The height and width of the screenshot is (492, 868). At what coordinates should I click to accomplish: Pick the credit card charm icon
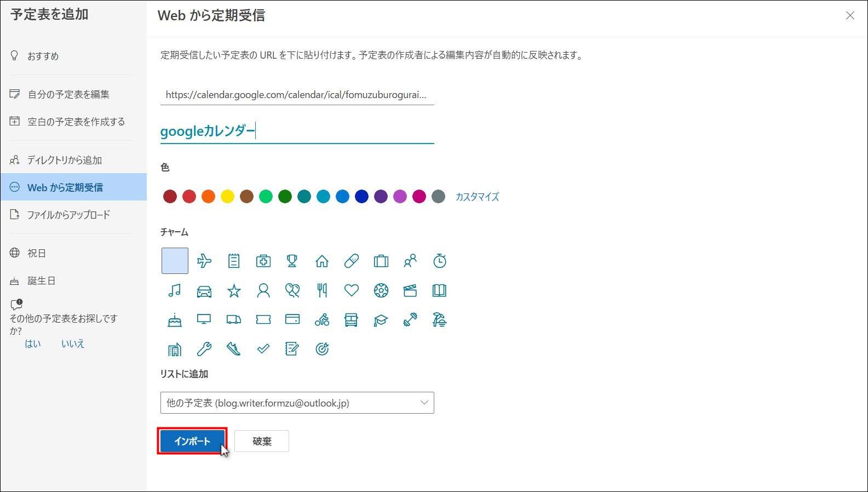292,320
